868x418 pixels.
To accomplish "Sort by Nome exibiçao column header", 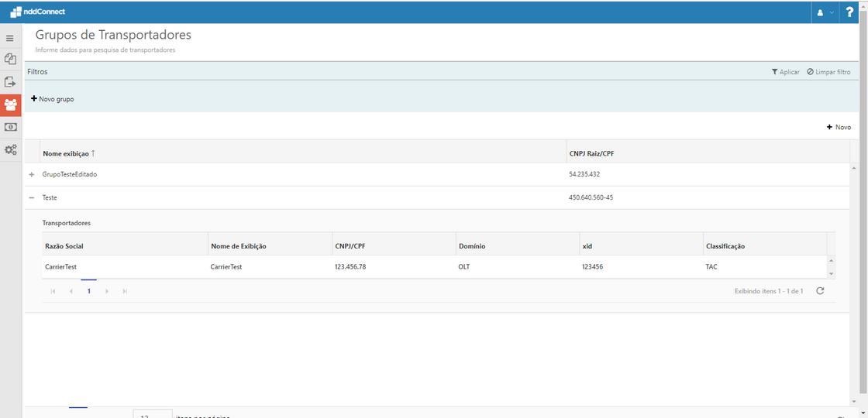I will [x=66, y=153].
